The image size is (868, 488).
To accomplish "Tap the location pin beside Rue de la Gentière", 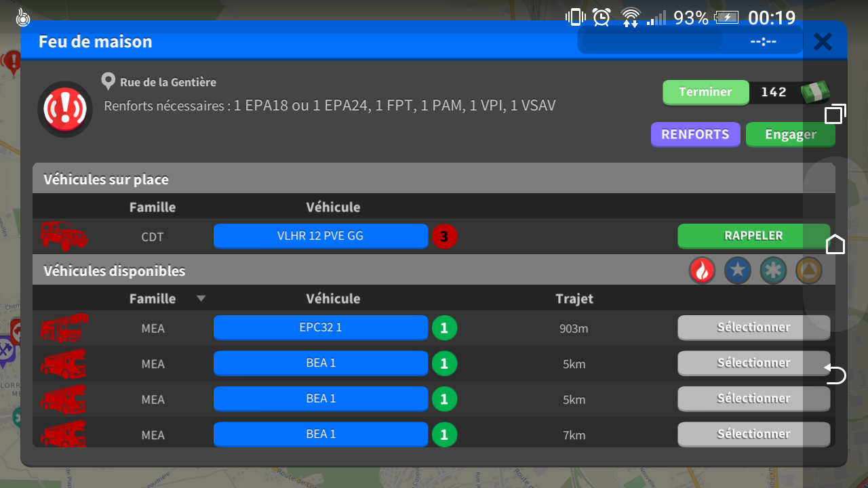I will [x=108, y=82].
